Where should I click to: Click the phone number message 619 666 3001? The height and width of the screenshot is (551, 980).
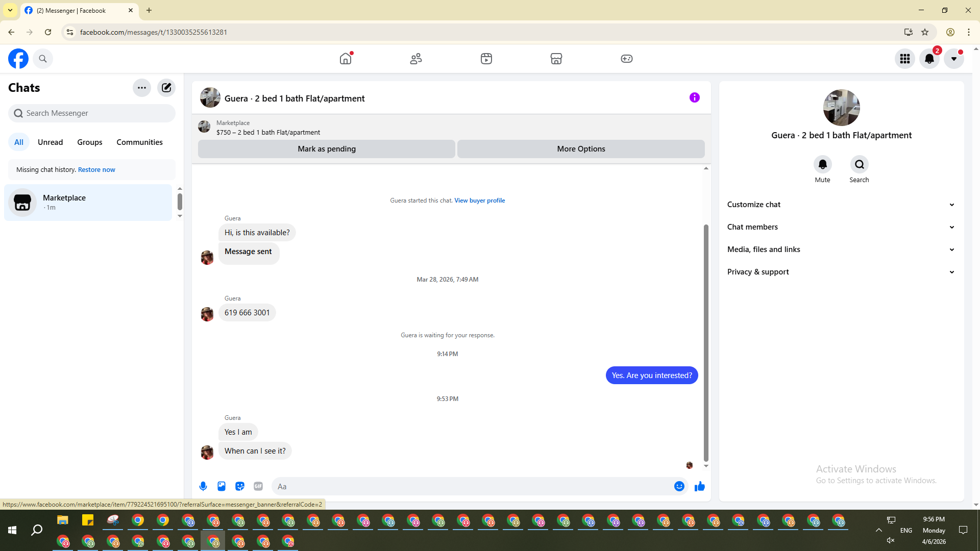tap(247, 313)
